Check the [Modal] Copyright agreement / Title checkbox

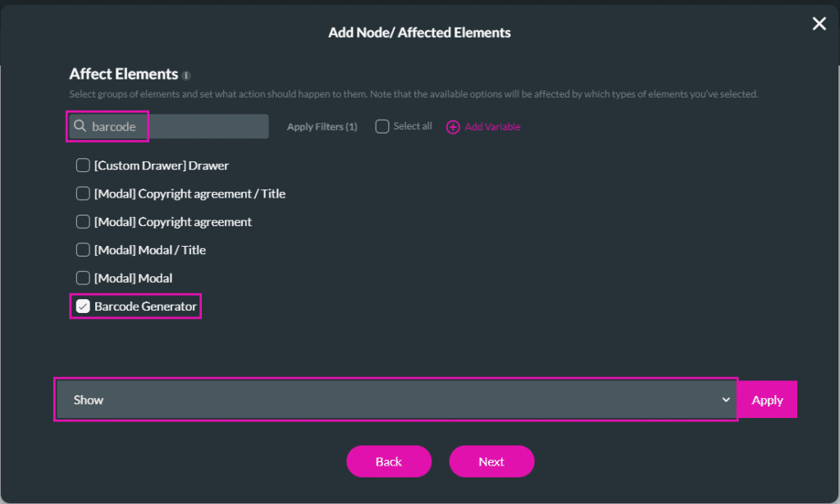82,193
